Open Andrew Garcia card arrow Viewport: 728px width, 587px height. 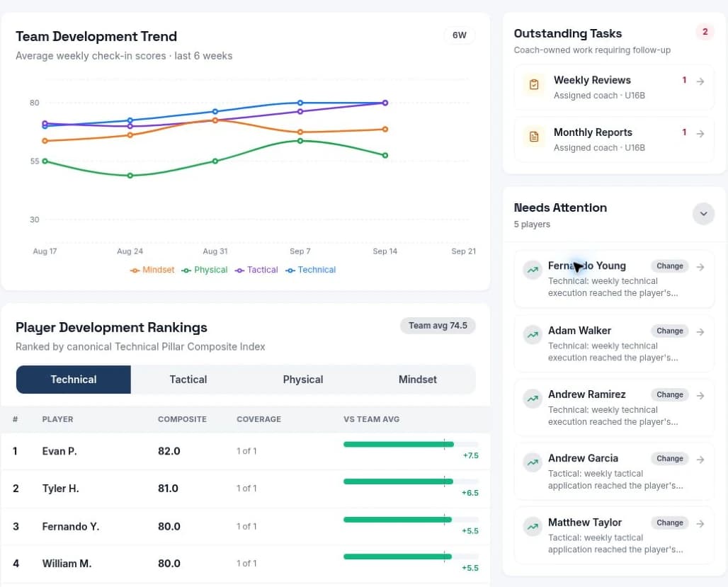click(700, 460)
